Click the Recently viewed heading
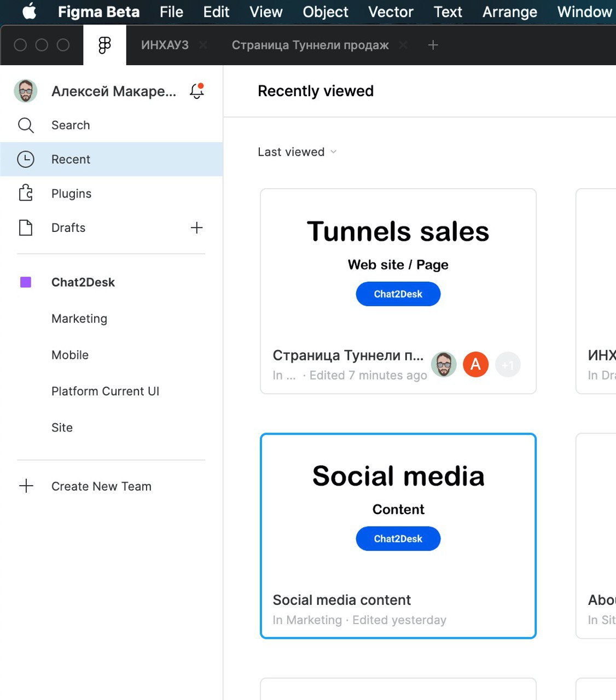The height and width of the screenshot is (700, 616). [316, 91]
